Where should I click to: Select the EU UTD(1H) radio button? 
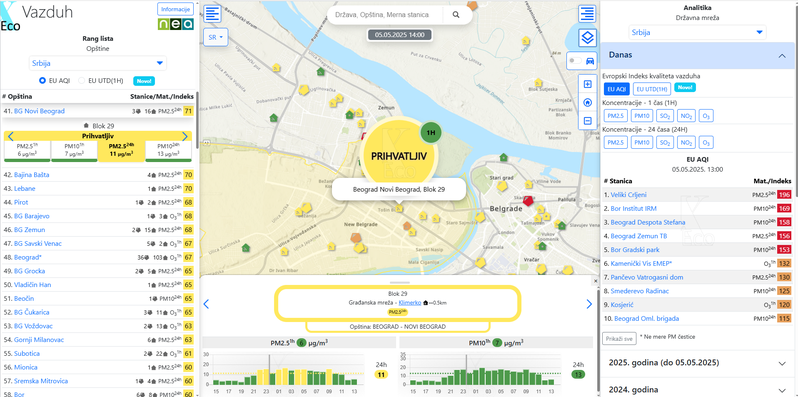pos(81,80)
